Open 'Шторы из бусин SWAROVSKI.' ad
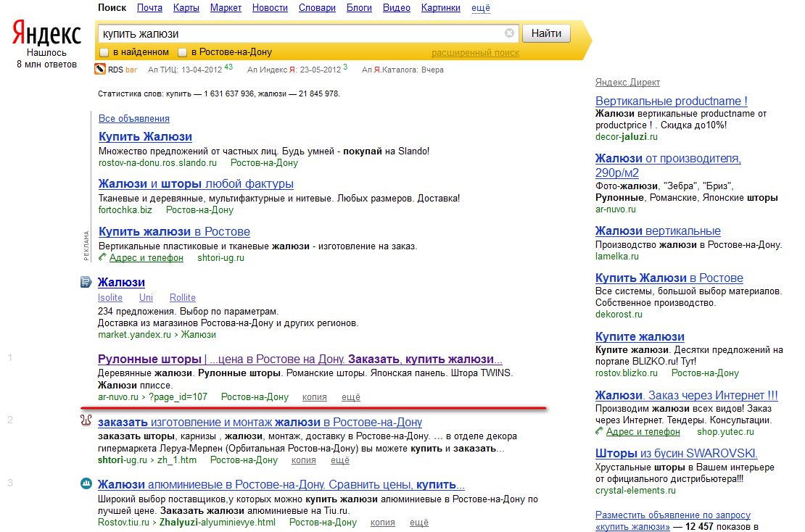 click(x=676, y=454)
